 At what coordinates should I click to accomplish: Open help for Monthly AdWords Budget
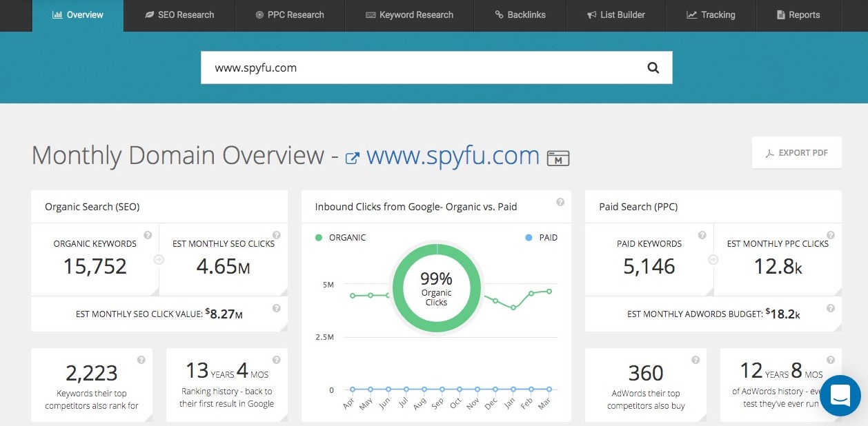click(831, 308)
